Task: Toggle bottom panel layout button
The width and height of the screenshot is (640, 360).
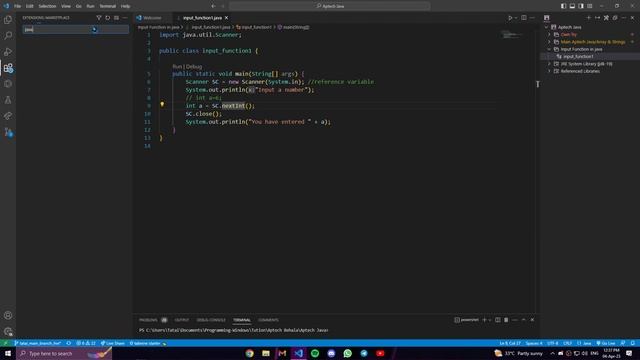Action: 572,6
